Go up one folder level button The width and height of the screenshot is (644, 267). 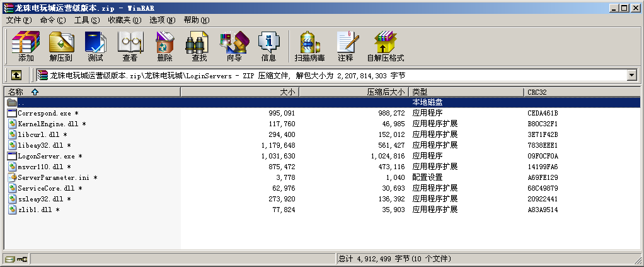tap(16, 75)
